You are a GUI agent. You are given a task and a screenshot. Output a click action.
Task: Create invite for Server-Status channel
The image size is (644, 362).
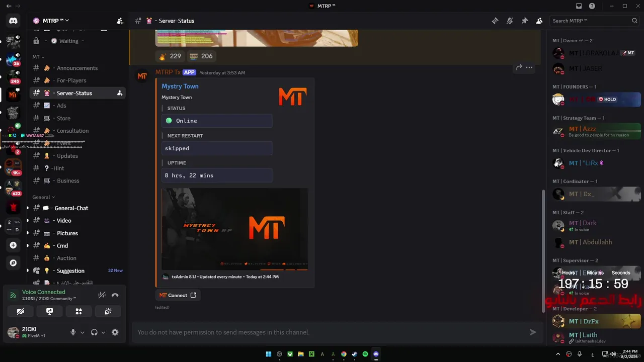pyautogui.click(x=119, y=93)
